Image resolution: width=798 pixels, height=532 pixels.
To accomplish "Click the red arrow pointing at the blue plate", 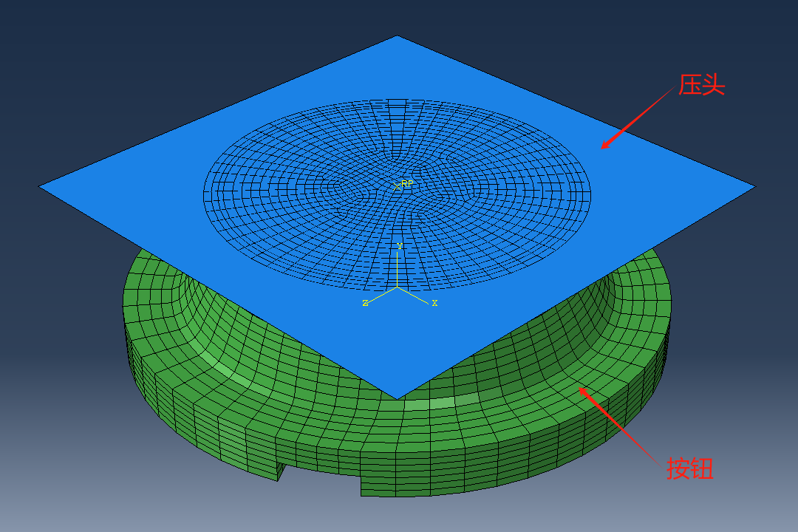I will point(638,118).
